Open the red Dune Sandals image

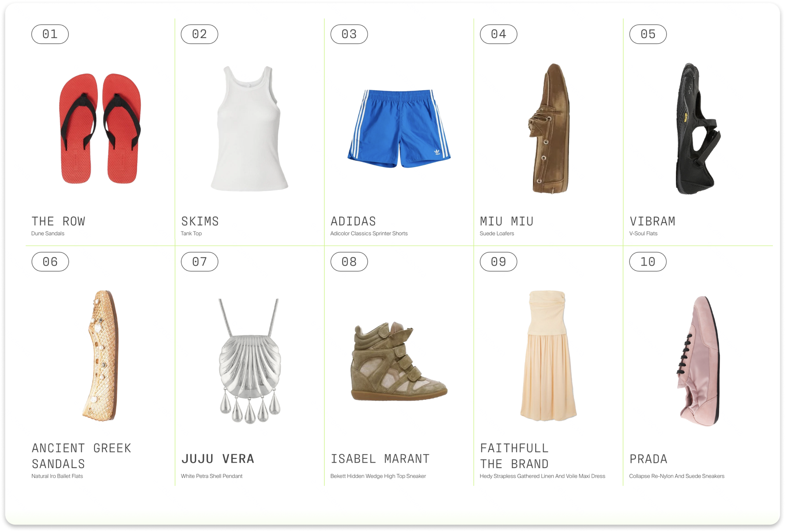point(100,128)
